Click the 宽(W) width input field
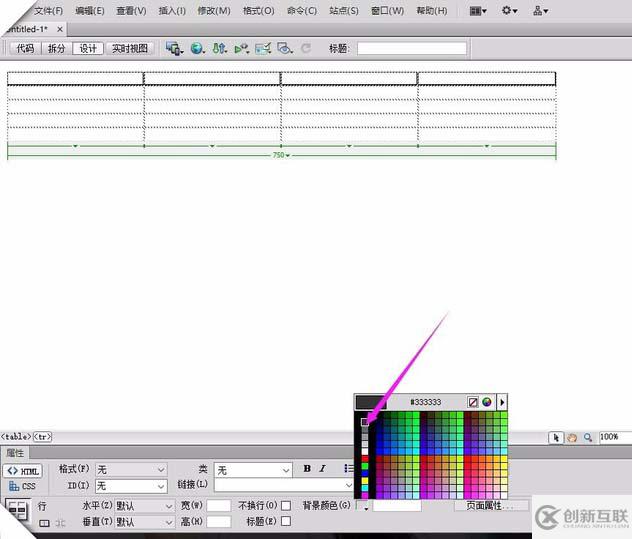The image size is (632, 539). (219, 506)
